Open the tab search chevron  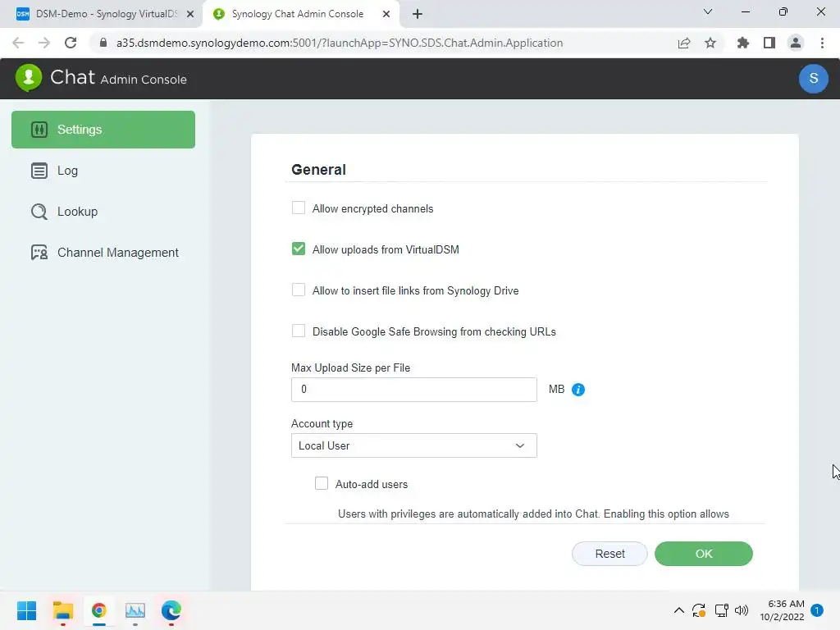(708, 11)
